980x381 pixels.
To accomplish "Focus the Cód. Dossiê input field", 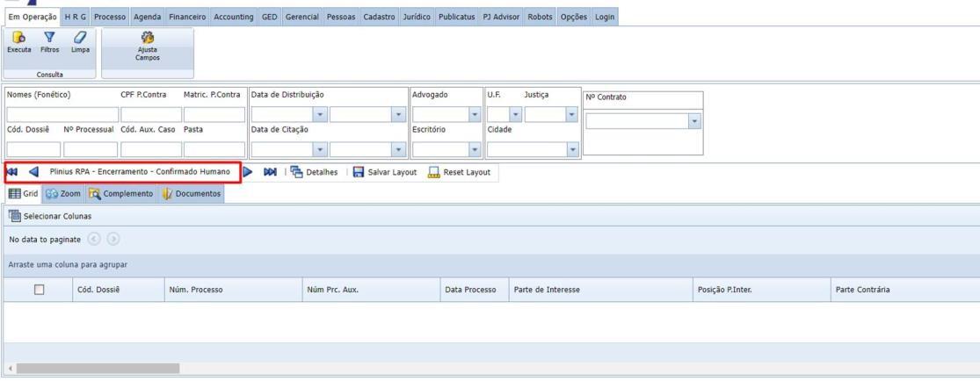I will [33, 150].
